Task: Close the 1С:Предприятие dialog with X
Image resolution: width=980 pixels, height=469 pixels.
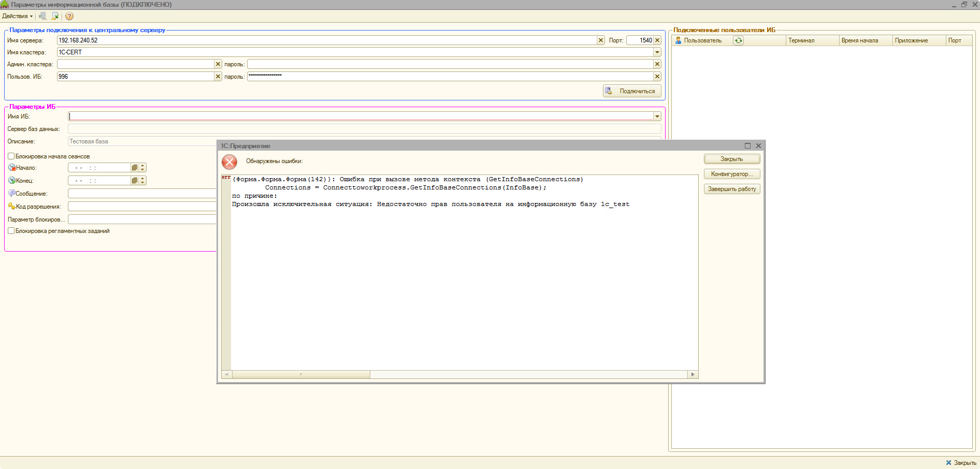Action: 758,146
